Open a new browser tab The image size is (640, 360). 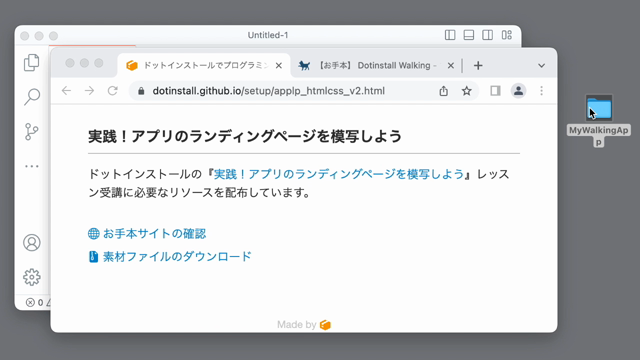pyautogui.click(x=478, y=65)
